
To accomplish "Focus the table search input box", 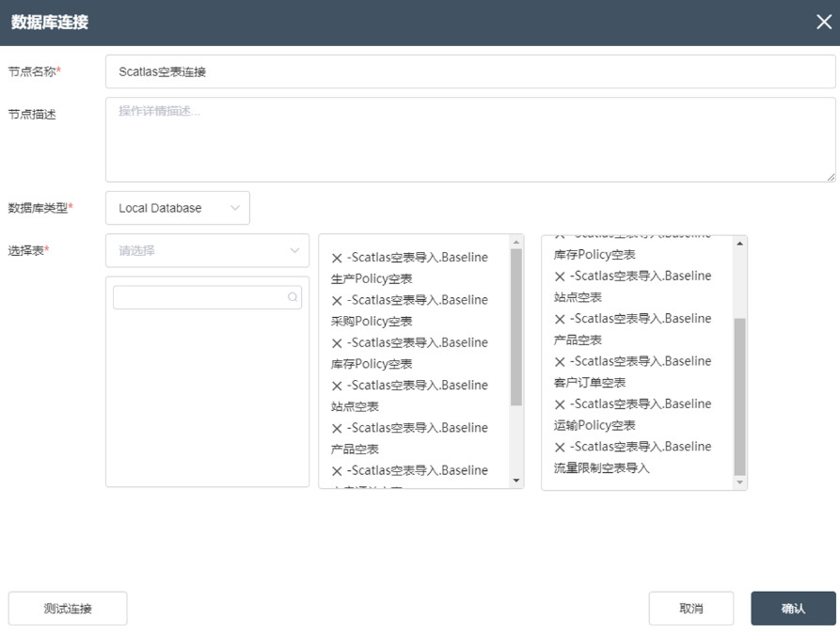I will pos(207,297).
